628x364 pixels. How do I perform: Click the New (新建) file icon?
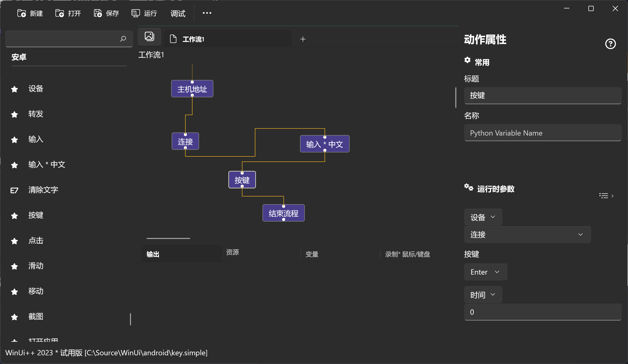click(21, 13)
